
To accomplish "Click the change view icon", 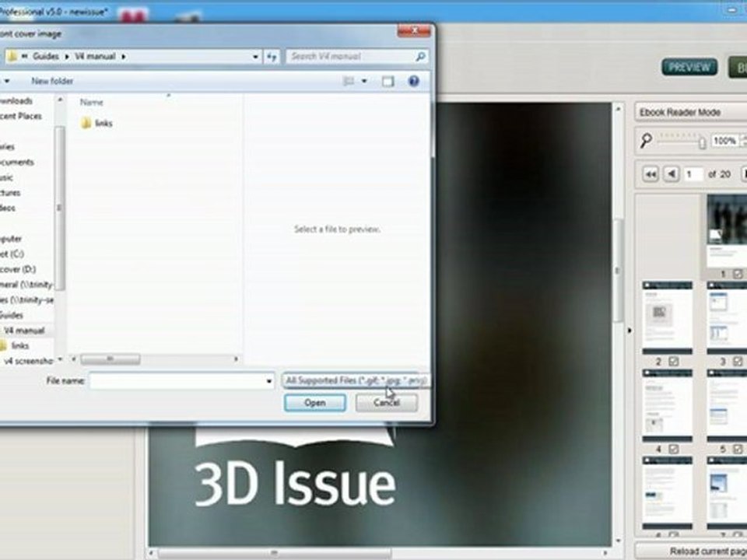I will (349, 82).
